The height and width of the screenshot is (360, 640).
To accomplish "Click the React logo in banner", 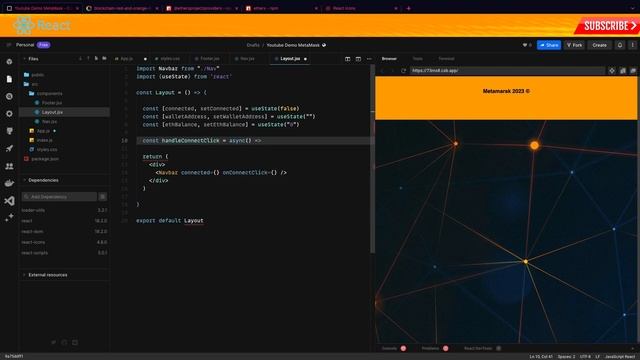I will (x=23, y=25).
